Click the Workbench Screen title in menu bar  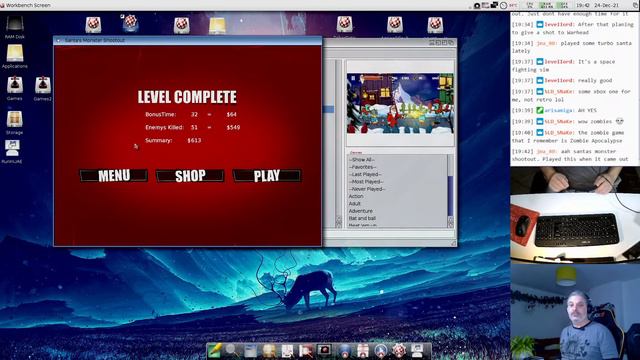[28, 5]
